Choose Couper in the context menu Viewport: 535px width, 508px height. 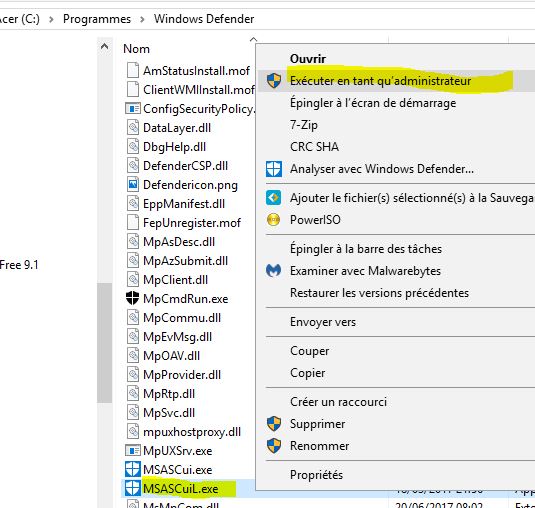click(x=309, y=351)
